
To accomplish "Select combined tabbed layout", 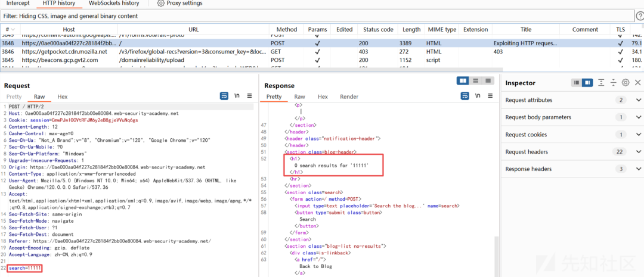I will [488, 80].
